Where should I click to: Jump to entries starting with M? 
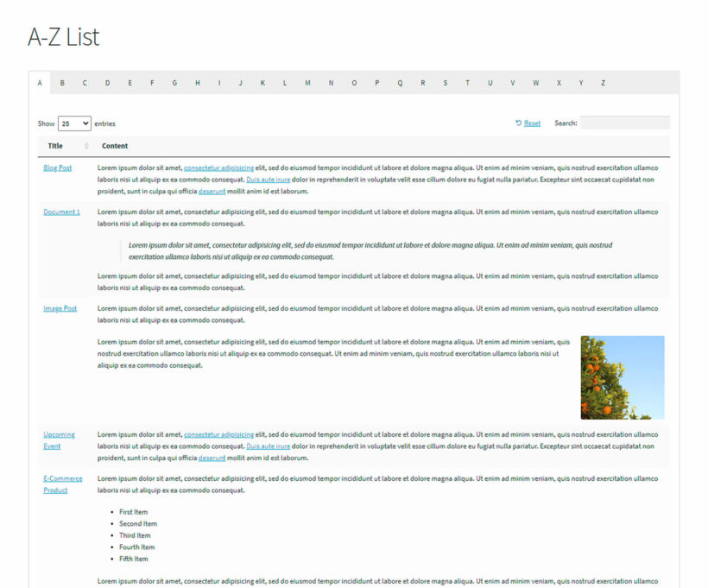click(x=308, y=82)
